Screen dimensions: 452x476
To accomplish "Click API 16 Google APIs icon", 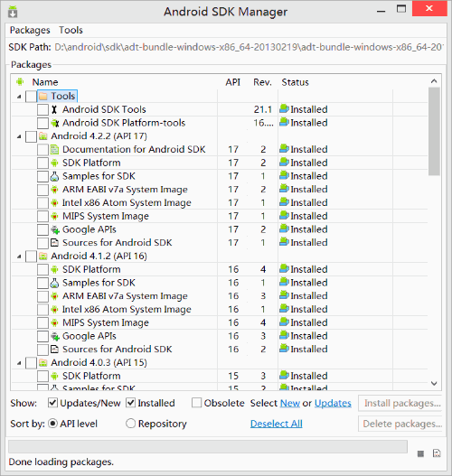I will click(54, 336).
